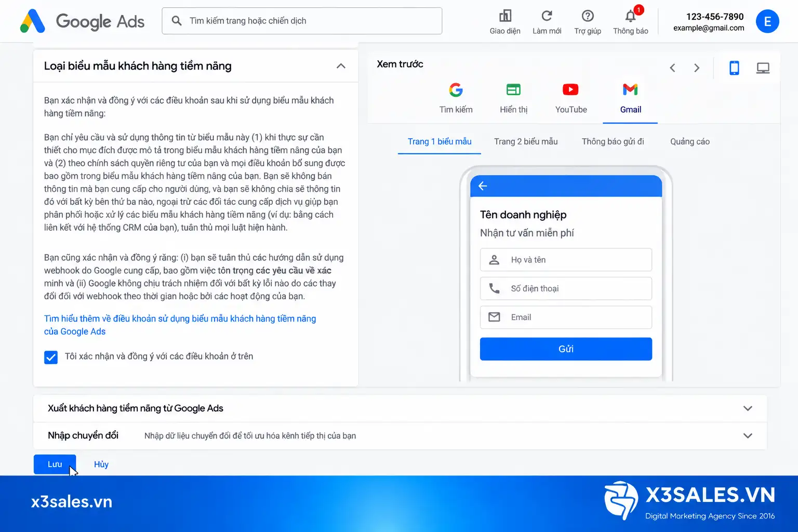Switch to Thông báo gửi đi tab
The width and height of the screenshot is (798, 532).
click(x=613, y=142)
